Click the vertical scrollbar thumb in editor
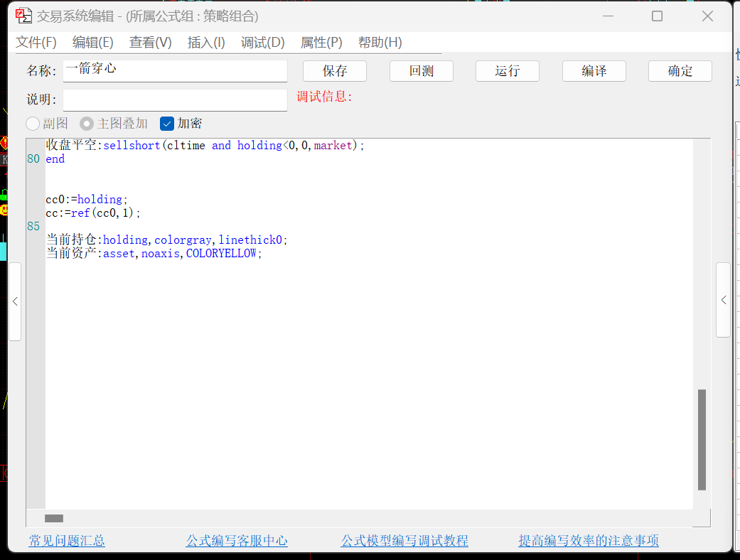 (702, 439)
